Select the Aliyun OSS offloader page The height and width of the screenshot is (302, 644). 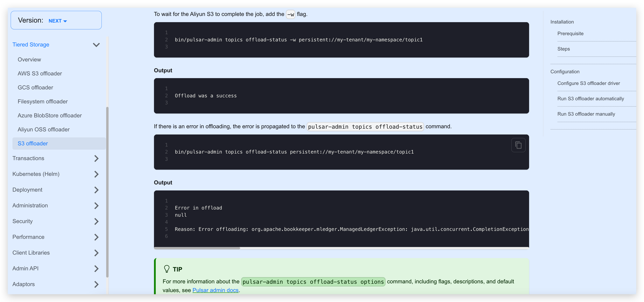[44, 129]
